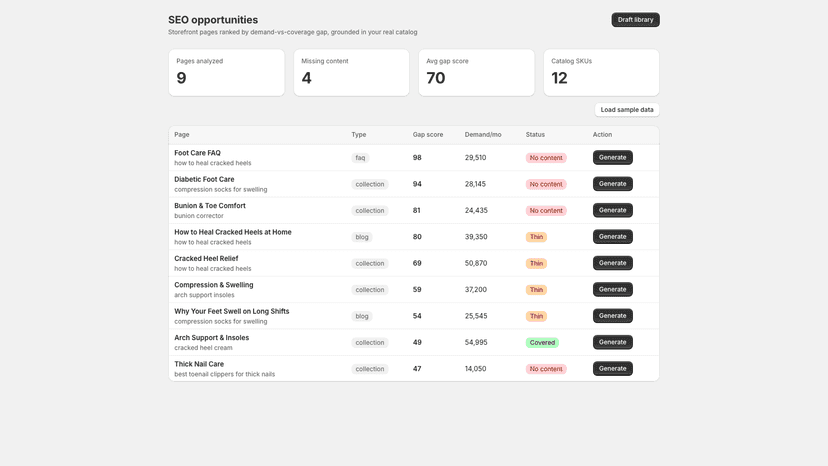Viewport: 828px width, 466px height.
Task: Click demand value 29,510
Action: [x=475, y=157]
